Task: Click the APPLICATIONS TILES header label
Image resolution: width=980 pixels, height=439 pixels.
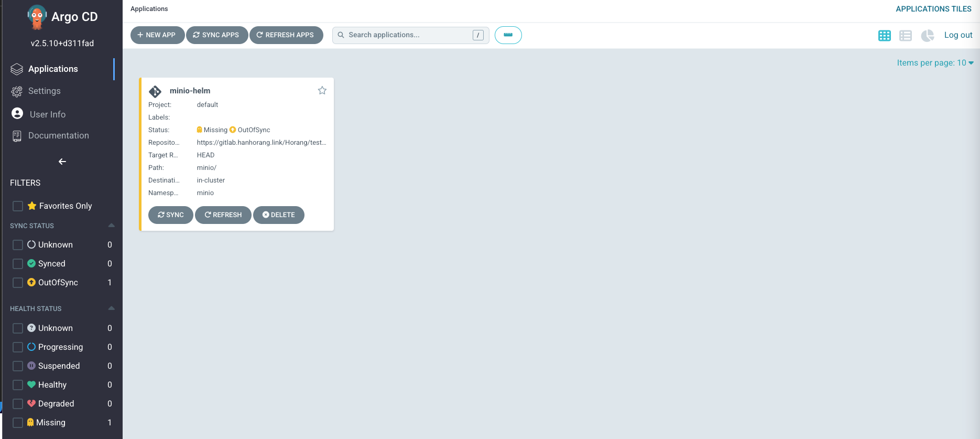Action: click(933, 9)
